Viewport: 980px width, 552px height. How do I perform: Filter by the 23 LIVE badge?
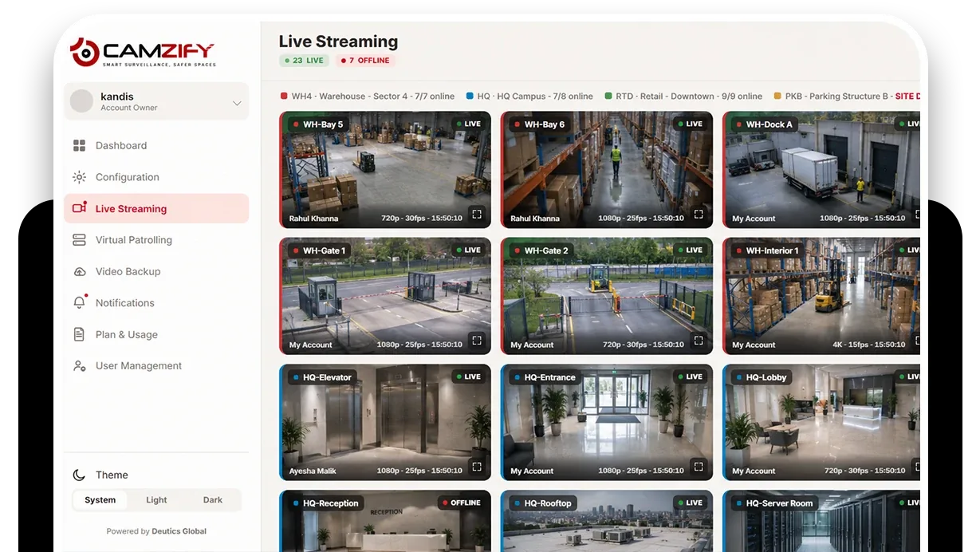(x=304, y=61)
